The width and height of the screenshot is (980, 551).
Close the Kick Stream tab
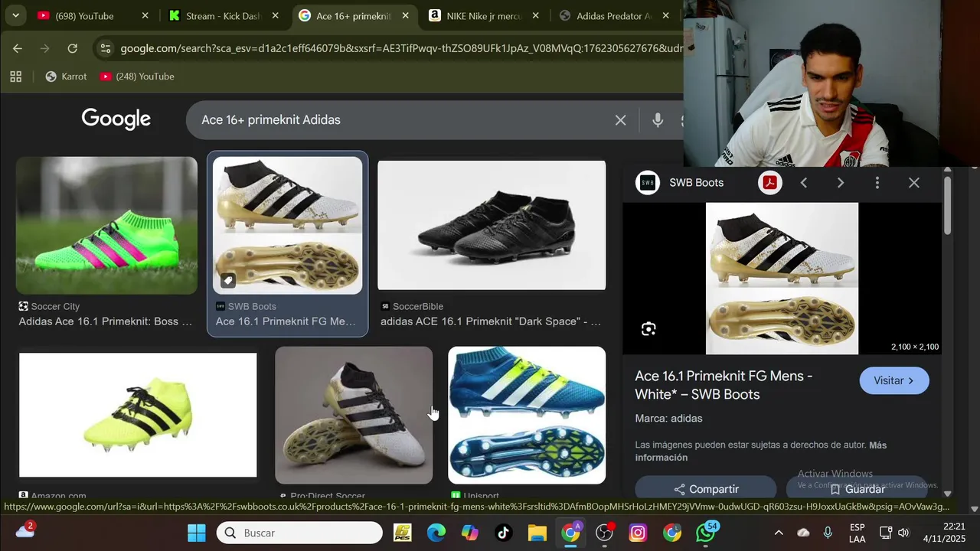pyautogui.click(x=275, y=15)
